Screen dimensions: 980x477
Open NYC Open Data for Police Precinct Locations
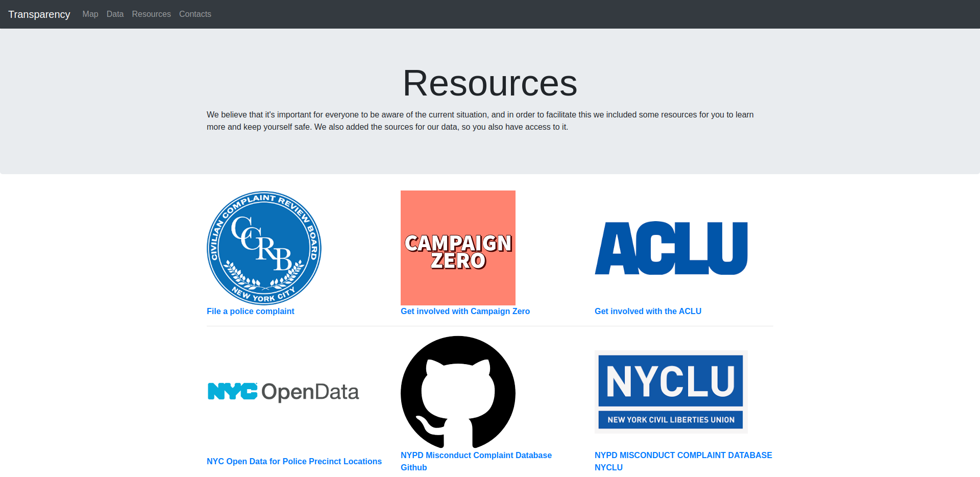[294, 462]
